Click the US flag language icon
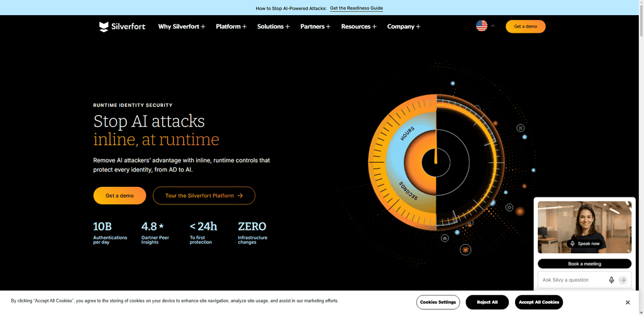This screenshot has width=644, height=315. 482,26
